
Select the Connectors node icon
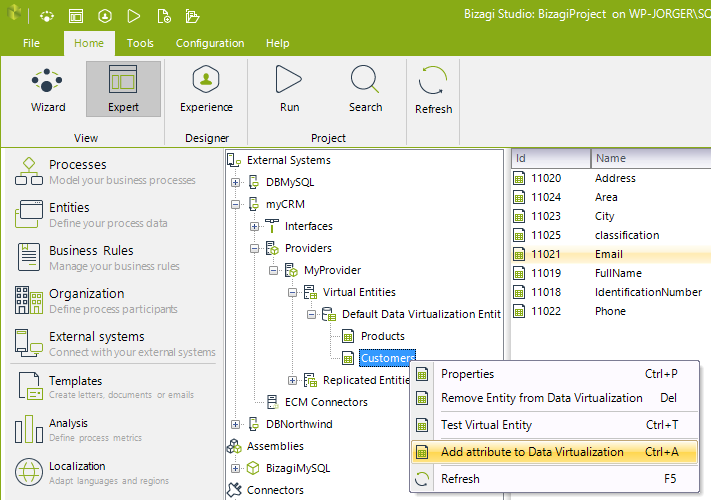[x=234, y=490]
